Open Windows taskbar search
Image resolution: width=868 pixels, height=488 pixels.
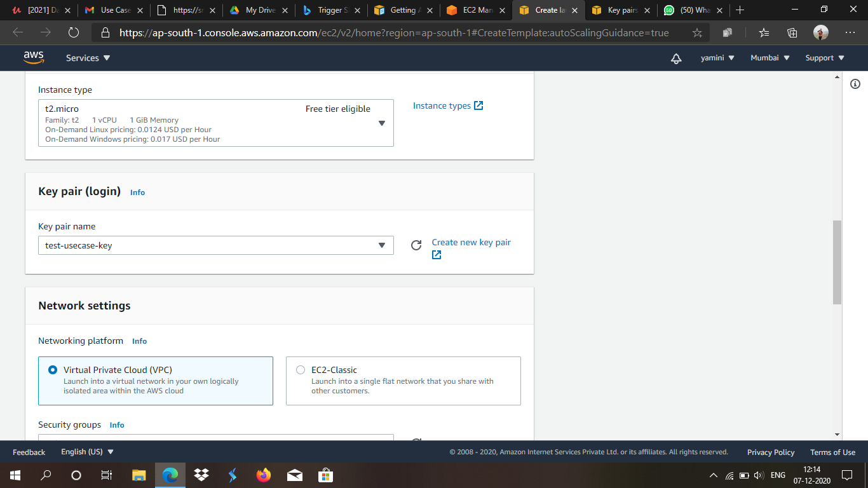[46, 475]
